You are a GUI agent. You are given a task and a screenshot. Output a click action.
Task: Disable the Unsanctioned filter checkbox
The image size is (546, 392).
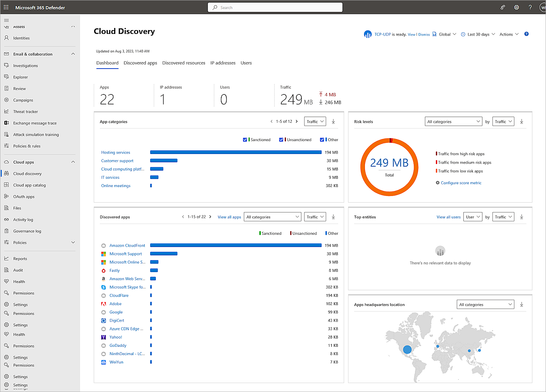pos(281,140)
